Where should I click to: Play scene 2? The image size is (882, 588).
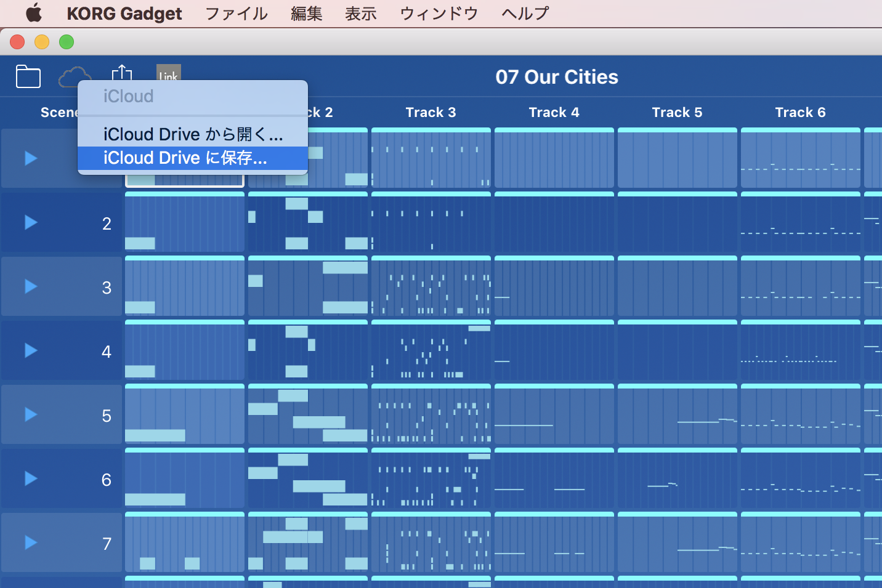coord(31,222)
